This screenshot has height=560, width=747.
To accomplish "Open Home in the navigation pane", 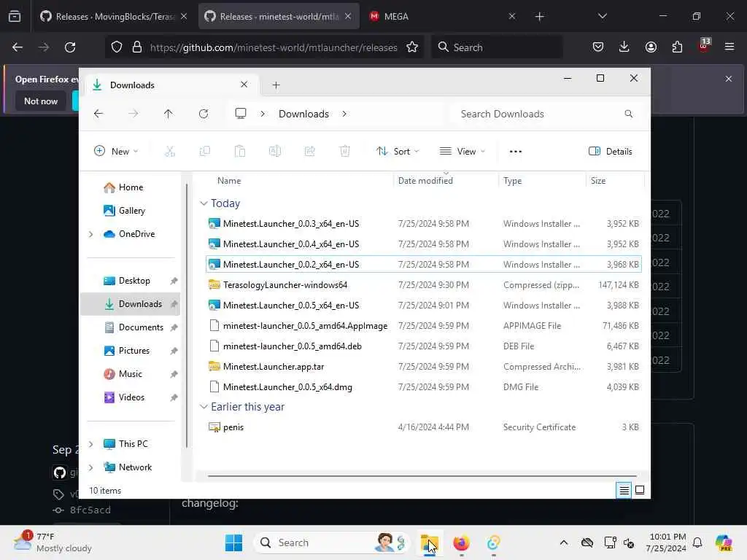I will pyautogui.click(x=131, y=187).
